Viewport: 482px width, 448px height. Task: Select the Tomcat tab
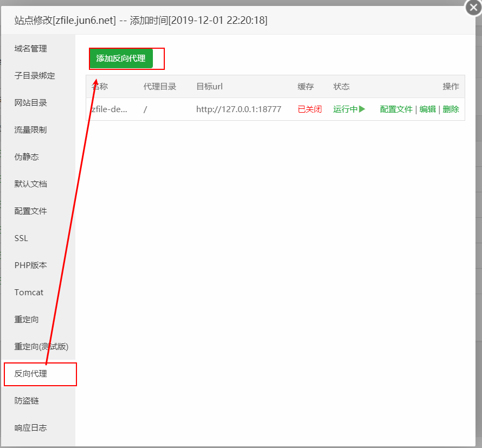[29, 293]
